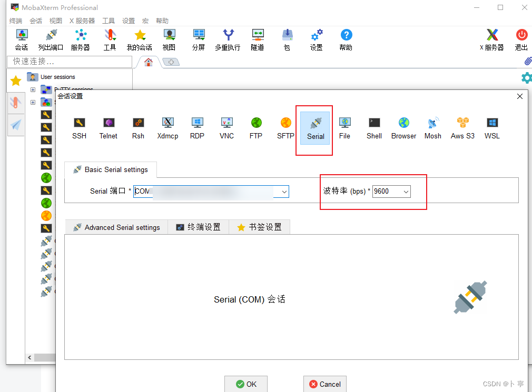Select the SSH session type icon
Viewport: 532px width, 392px height.
click(x=79, y=128)
